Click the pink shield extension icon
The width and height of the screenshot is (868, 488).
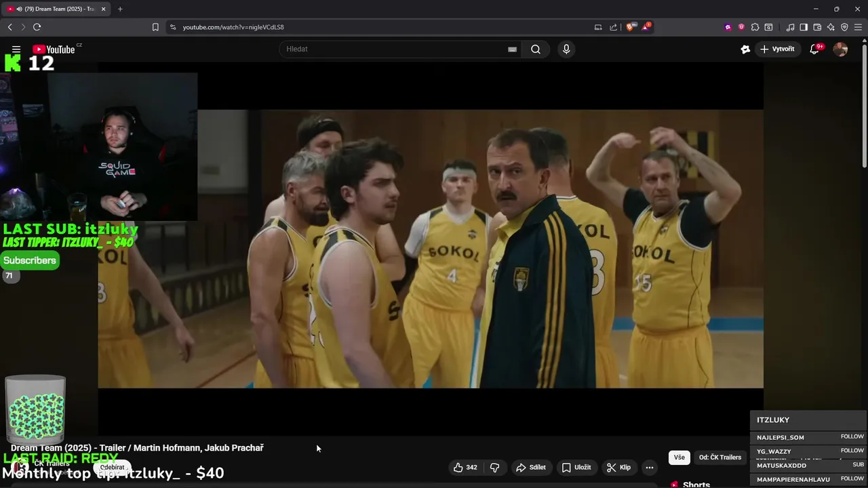click(741, 27)
